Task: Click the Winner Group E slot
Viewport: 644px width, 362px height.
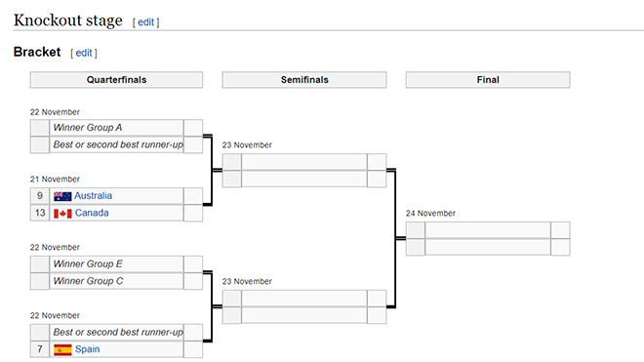Action: [116, 264]
